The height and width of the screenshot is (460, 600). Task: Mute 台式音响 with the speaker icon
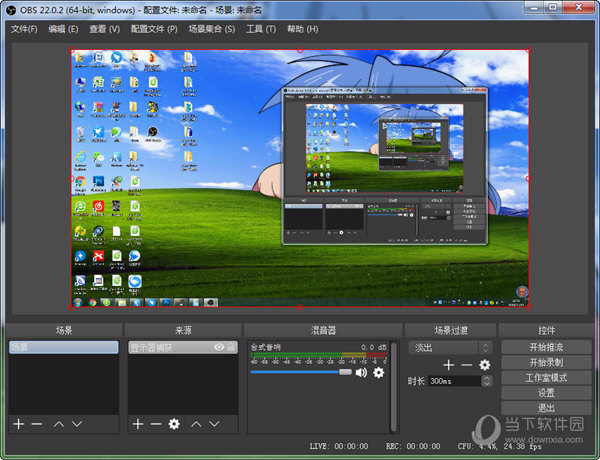pos(361,372)
